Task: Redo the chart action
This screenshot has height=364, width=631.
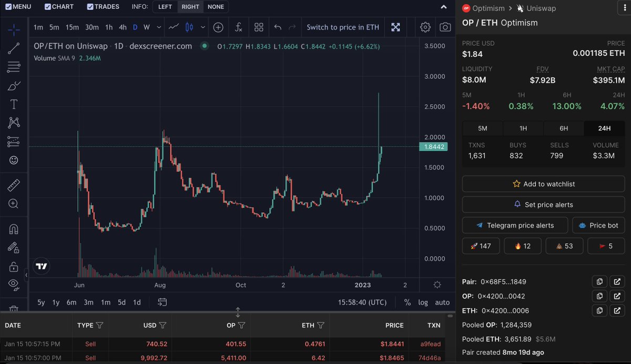Action: [x=292, y=27]
